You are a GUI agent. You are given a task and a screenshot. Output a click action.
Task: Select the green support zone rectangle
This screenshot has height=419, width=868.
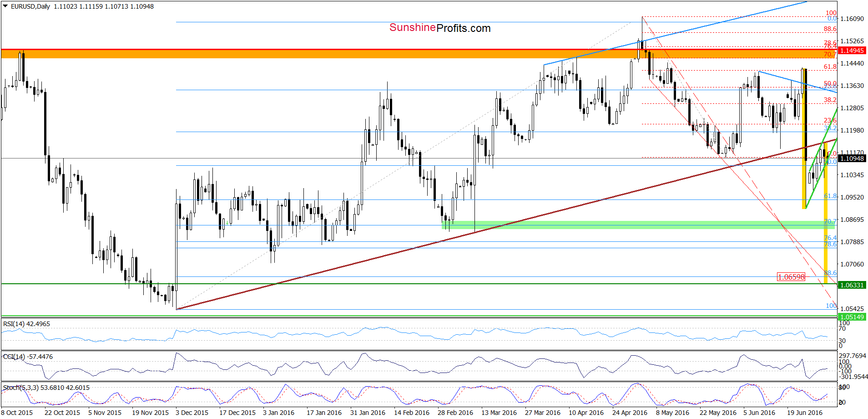639,225
